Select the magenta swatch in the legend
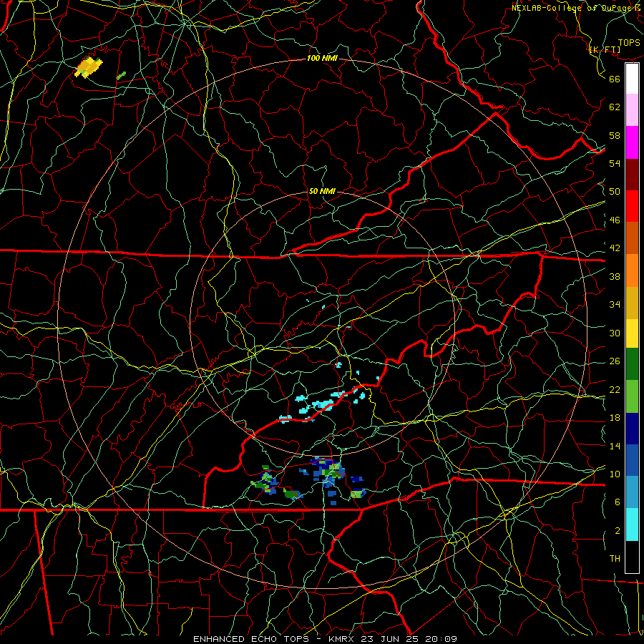This screenshot has height=644, width=644. [x=632, y=142]
